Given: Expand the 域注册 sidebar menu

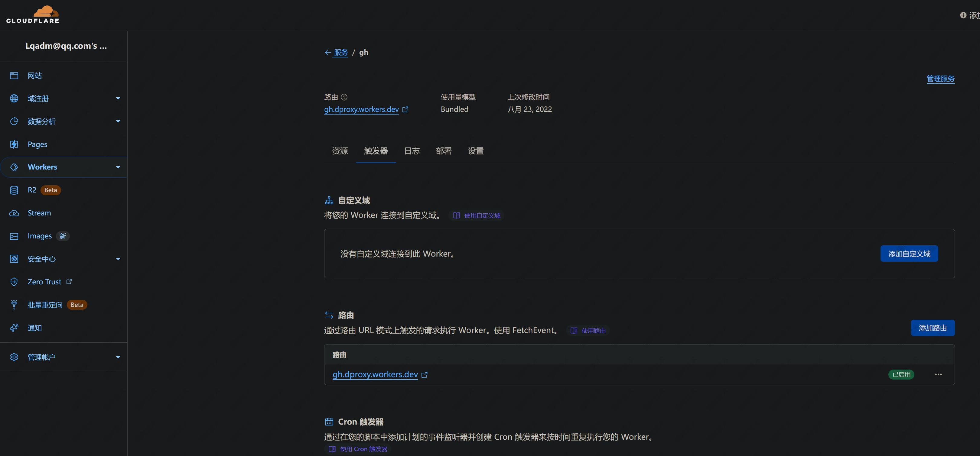Looking at the screenshot, I should pos(118,99).
